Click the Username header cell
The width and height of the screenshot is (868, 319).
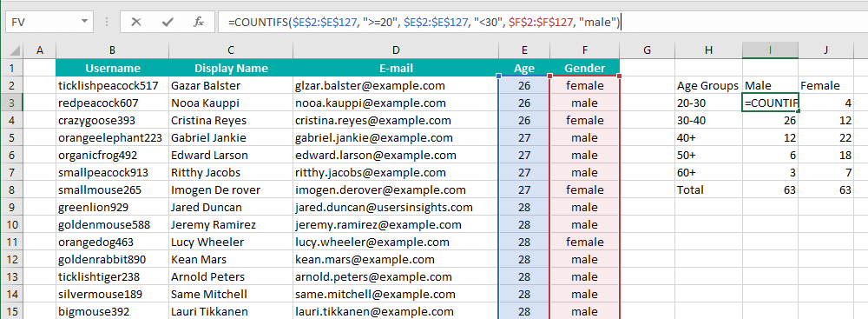(112, 69)
